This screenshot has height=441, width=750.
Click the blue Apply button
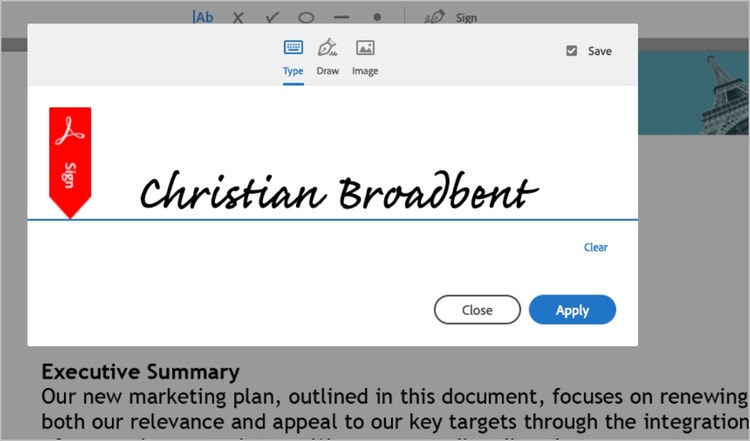click(x=572, y=309)
